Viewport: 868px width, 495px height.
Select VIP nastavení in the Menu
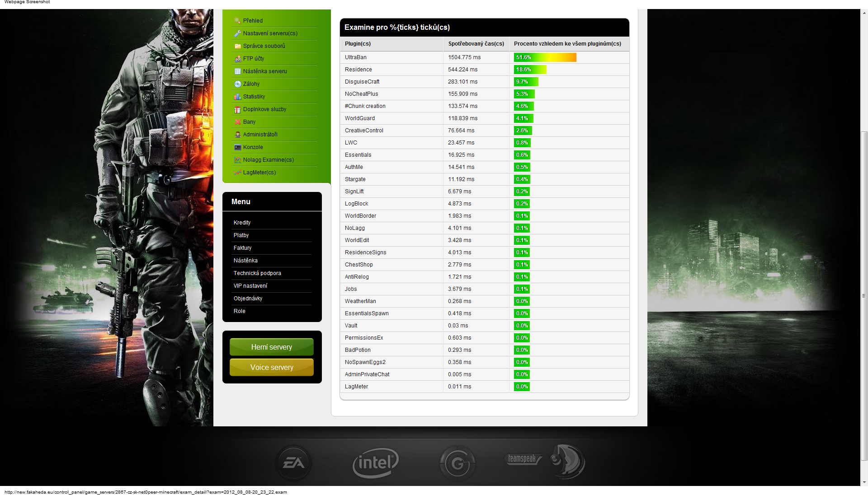pyautogui.click(x=250, y=285)
